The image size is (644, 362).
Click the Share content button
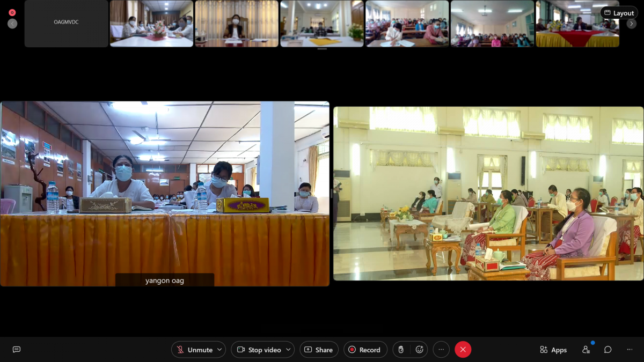pyautogui.click(x=319, y=350)
